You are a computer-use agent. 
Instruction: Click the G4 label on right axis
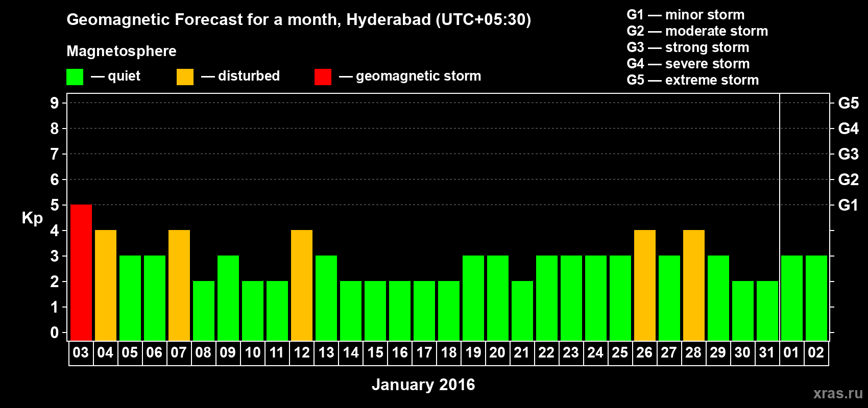[x=848, y=129]
